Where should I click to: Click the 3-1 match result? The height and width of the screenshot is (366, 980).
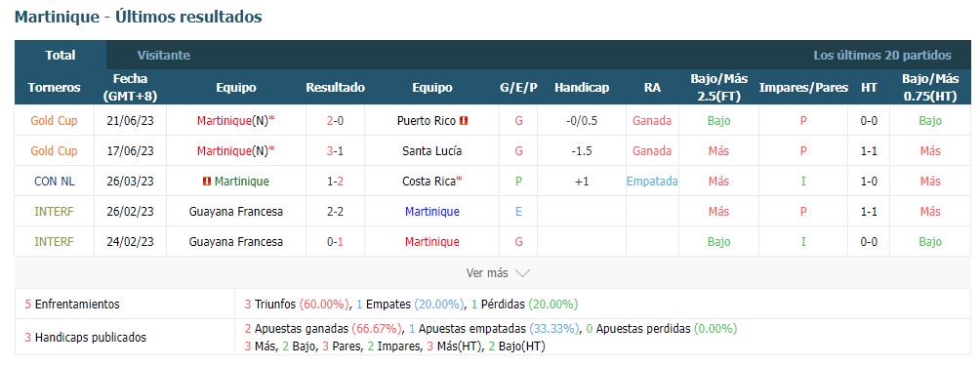coord(335,151)
